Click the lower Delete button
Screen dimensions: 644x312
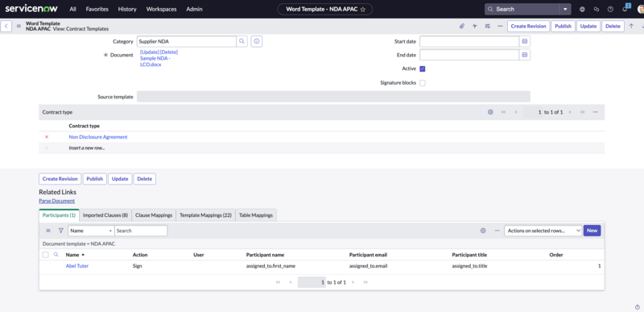click(x=145, y=179)
